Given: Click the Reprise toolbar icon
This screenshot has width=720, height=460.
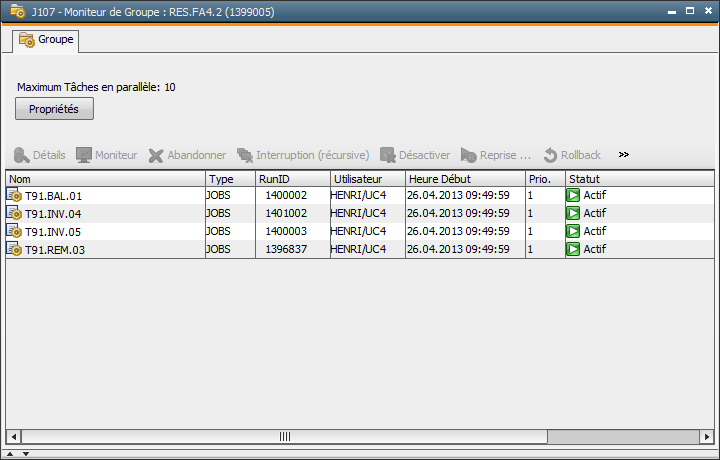Looking at the screenshot, I should coord(468,156).
